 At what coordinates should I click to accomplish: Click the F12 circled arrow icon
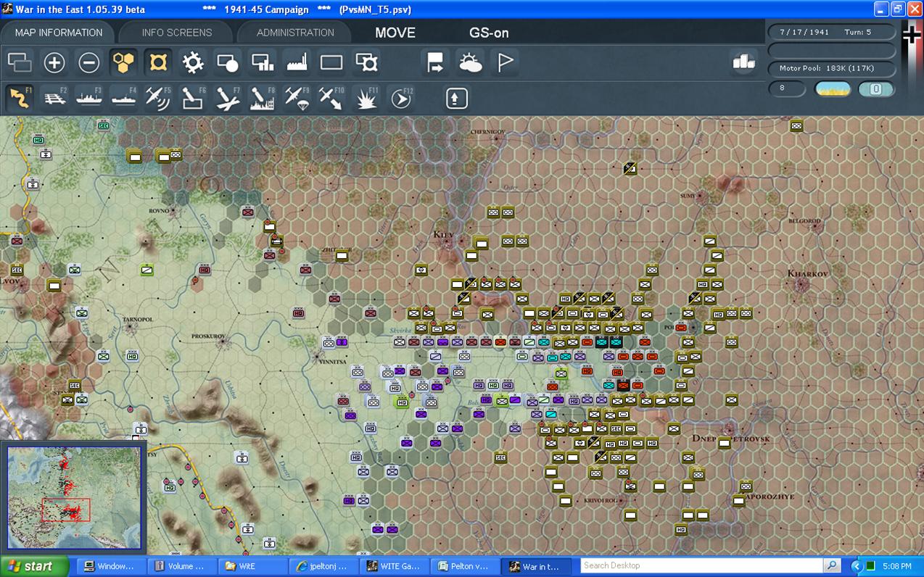[x=401, y=98]
